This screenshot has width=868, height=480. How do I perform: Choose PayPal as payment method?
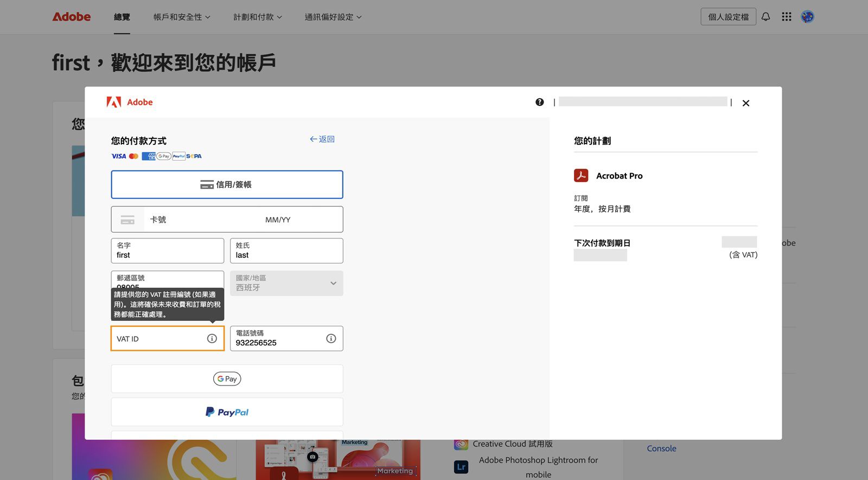pos(227,412)
